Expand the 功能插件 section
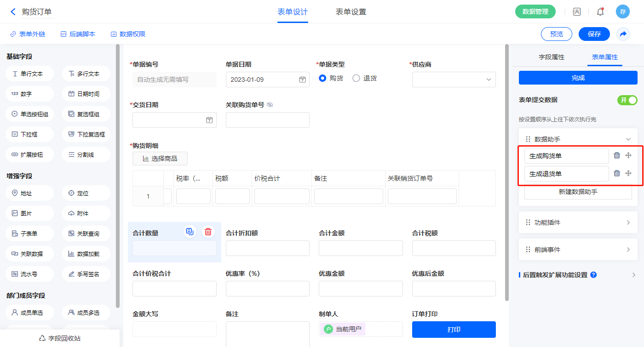 coord(628,222)
